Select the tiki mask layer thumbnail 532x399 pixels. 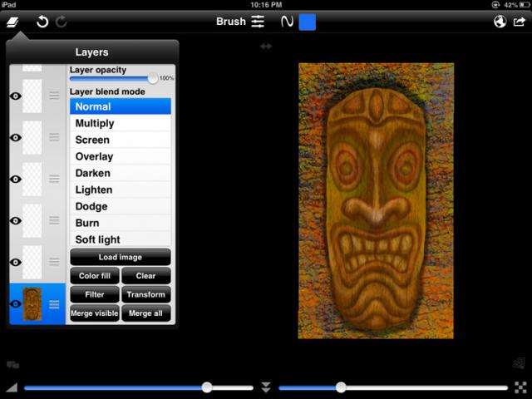coord(32,304)
